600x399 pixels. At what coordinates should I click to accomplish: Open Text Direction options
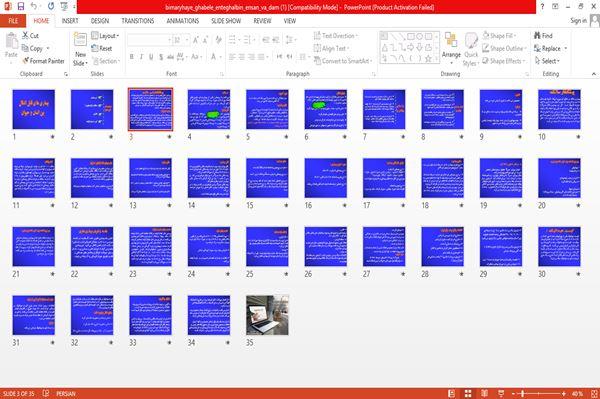(x=336, y=36)
